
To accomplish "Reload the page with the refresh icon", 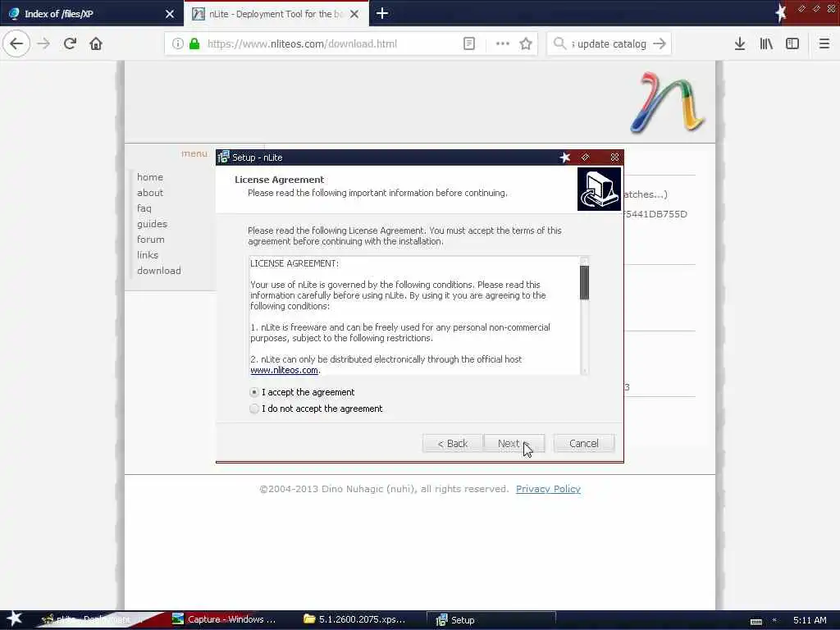I will point(71,43).
